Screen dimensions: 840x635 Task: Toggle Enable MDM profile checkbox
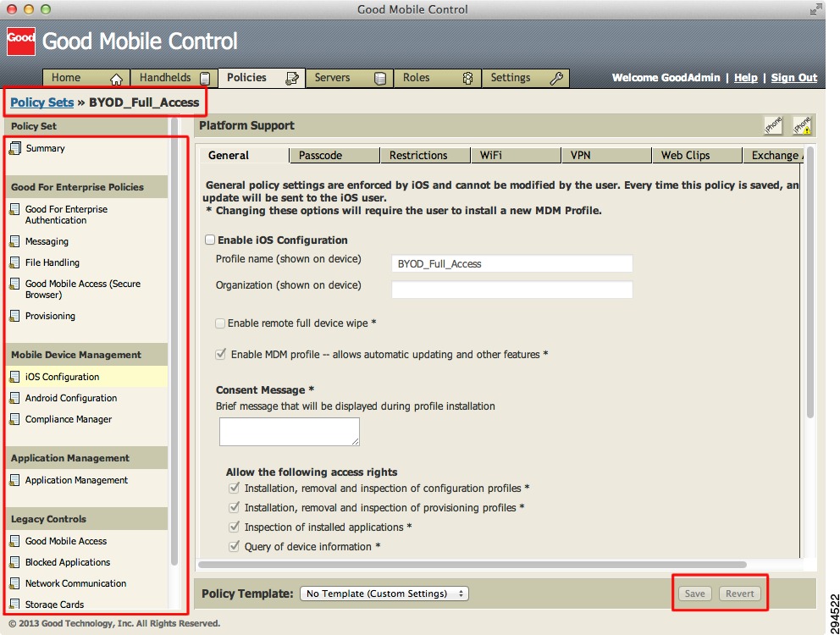coord(220,354)
